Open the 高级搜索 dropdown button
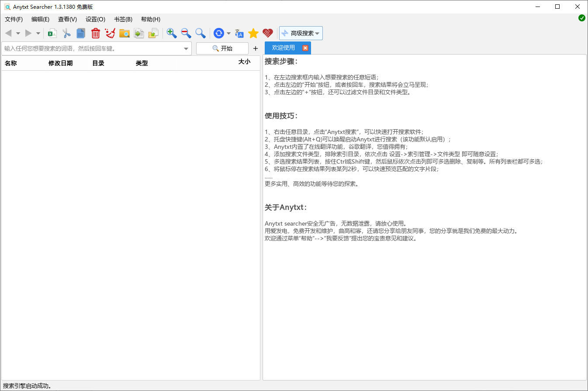Viewport: 588px width, 391px height. pos(301,33)
